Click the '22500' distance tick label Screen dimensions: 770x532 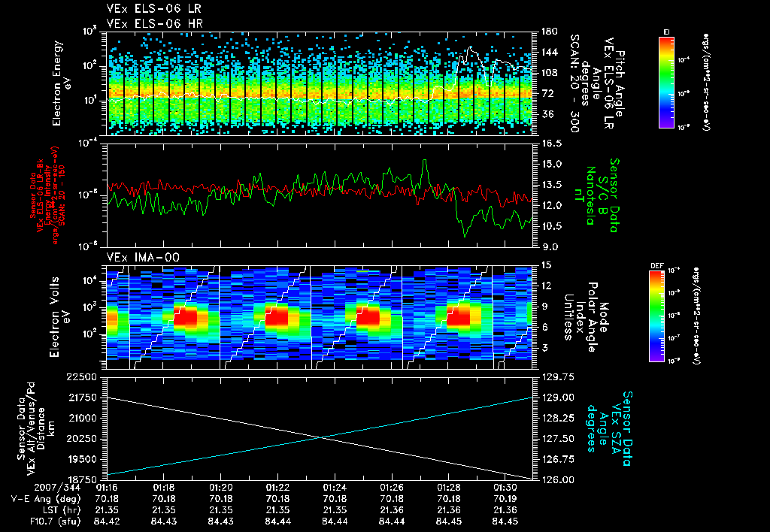pos(83,377)
